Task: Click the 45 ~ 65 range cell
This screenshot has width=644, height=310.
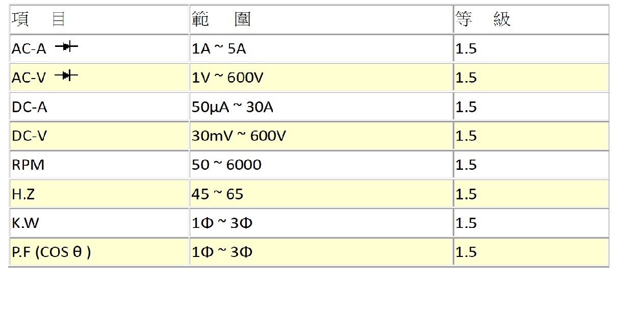Action: 321,194
